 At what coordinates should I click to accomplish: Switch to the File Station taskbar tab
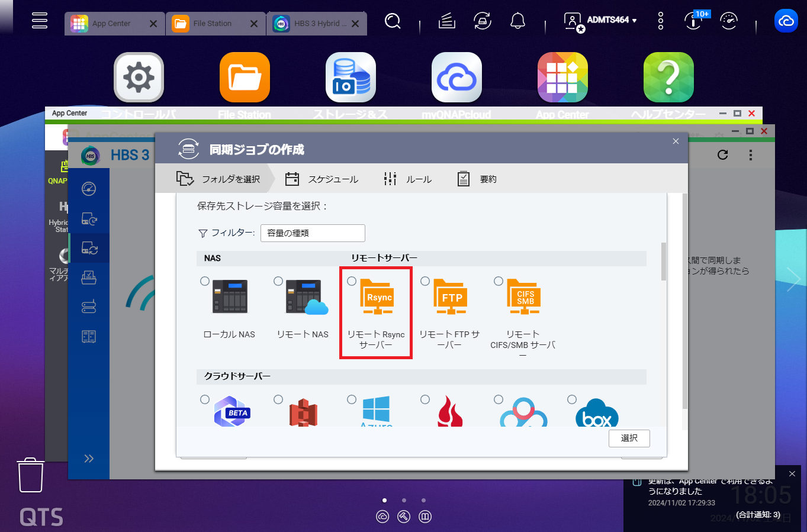tap(216, 24)
